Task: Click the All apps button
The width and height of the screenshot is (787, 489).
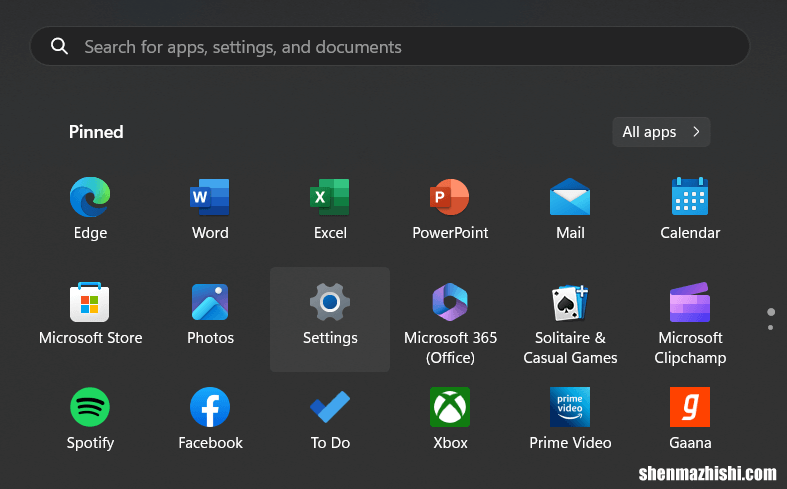Action: click(x=661, y=132)
